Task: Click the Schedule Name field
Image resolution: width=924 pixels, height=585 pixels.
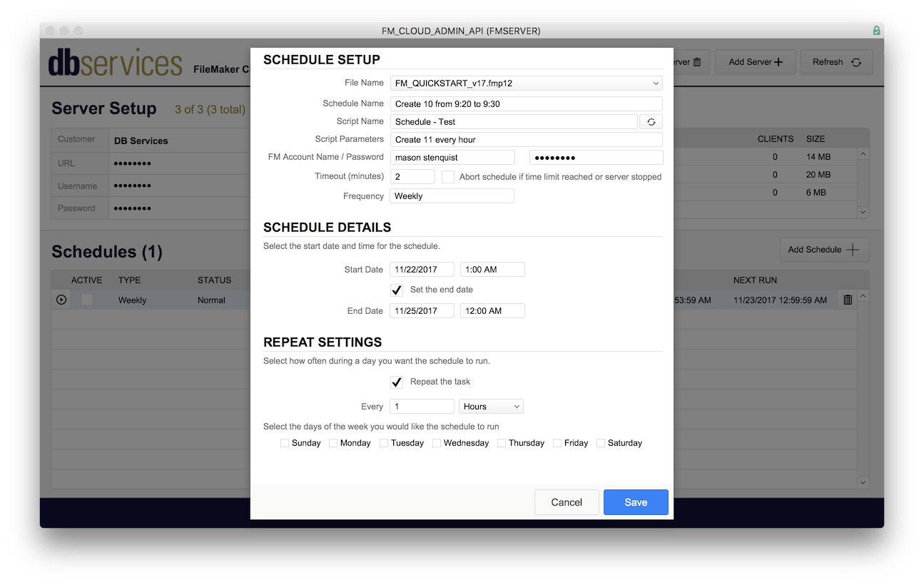Action: click(x=526, y=104)
